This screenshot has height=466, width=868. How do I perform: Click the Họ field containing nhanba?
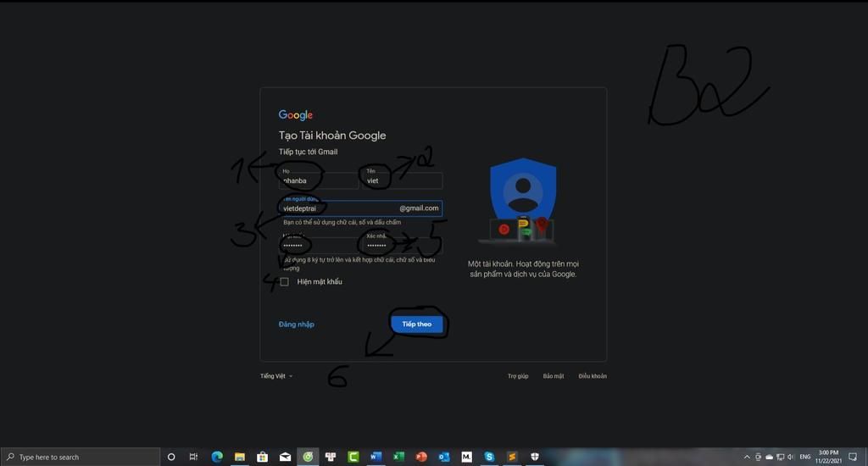click(x=319, y=180)
